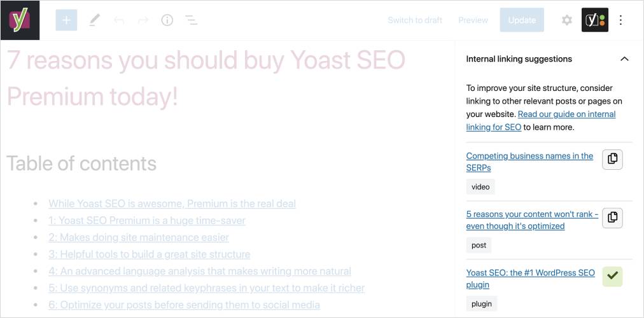Image resolution: width=644 pixels, height=318 pixels.
Task: Jump to Helpful tools site structure section
Action: tap(149, 254)
